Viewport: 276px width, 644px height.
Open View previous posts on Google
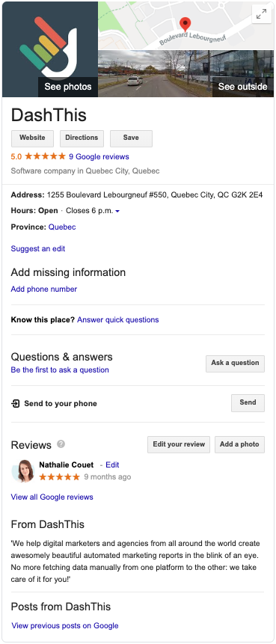[65, 625]
